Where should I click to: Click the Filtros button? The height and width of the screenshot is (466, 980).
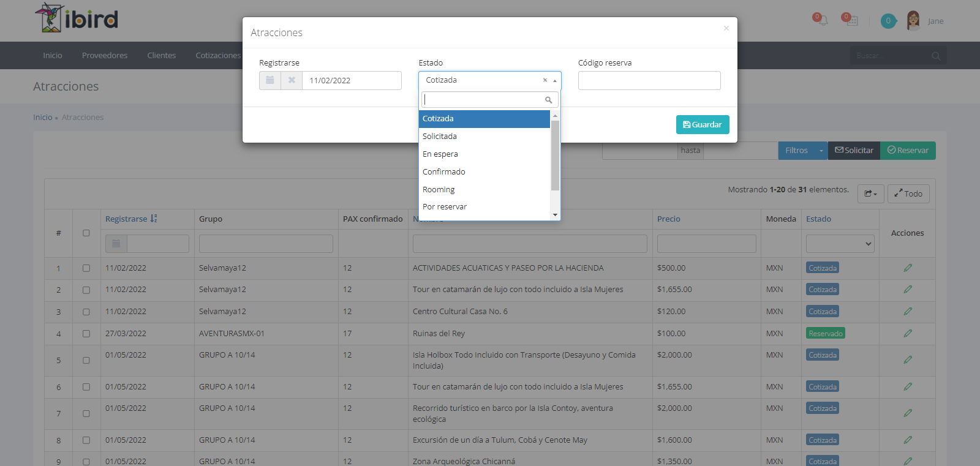coord(797,151)
